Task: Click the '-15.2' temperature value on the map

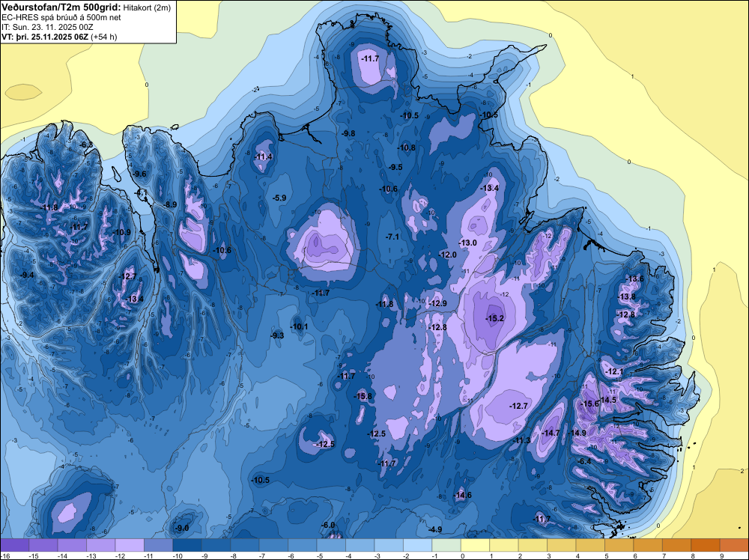Action: point(494,318)
